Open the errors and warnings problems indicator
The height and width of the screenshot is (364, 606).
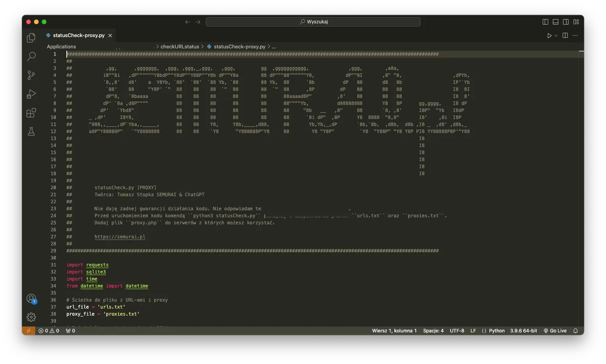pos(49,331)
